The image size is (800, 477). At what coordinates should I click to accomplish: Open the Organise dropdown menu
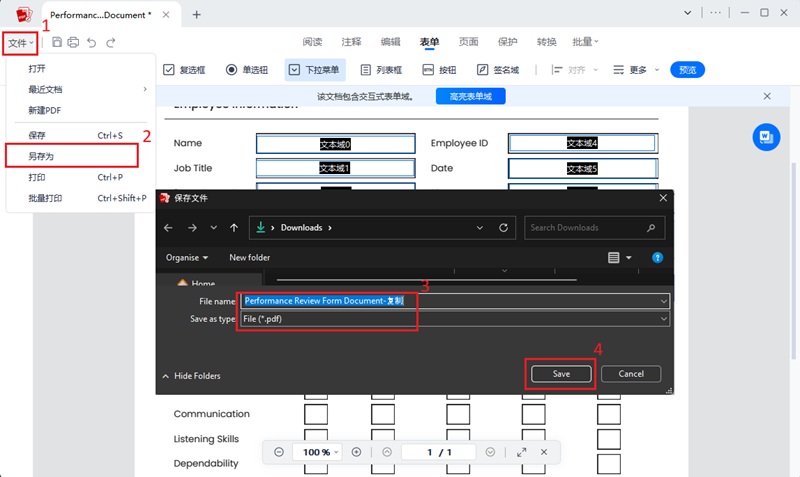(x=187, y=258)
